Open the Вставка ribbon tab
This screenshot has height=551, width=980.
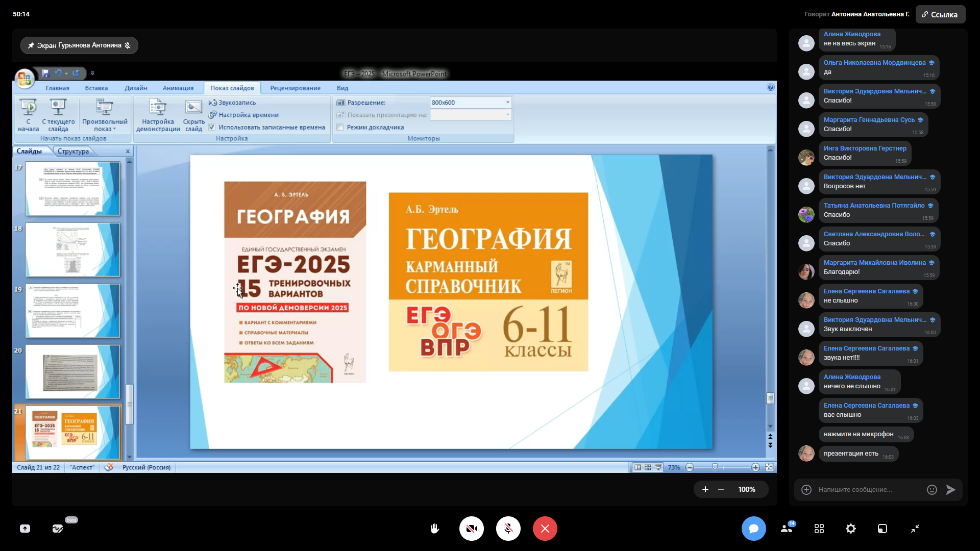pyautogui.click(x=96, y=88)
